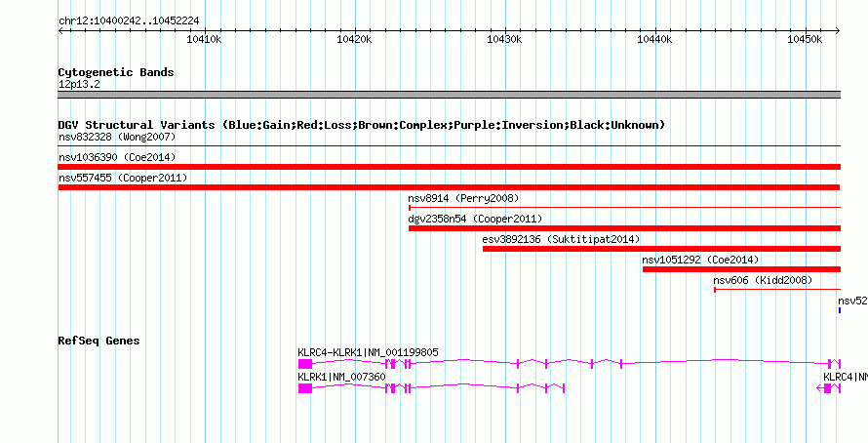Click the right arrowhead of the coordinate ruler
The height and width of the screenshot is (443, 868).
coord(838,31)
